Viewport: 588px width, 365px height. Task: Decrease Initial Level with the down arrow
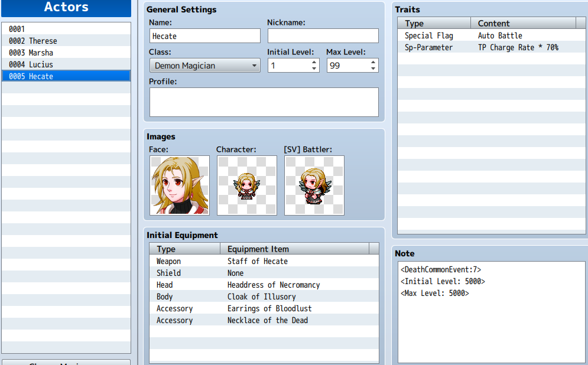pos(314,69)
